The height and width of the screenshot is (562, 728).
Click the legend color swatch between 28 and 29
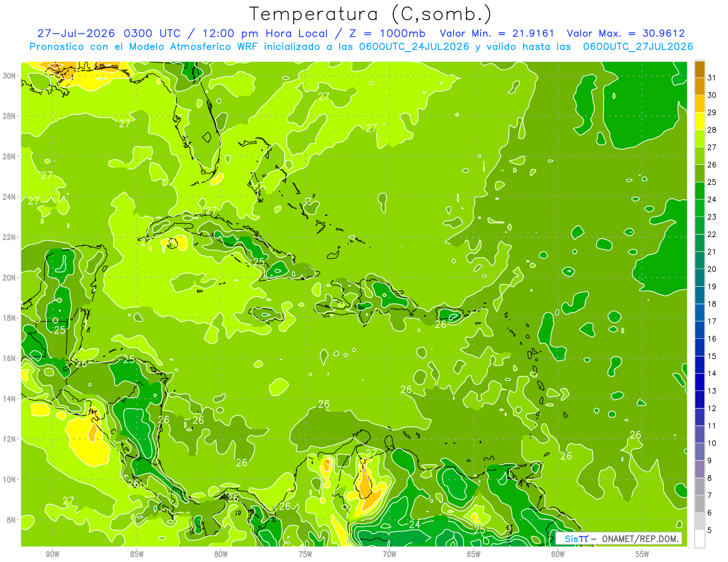pos(699,121)
